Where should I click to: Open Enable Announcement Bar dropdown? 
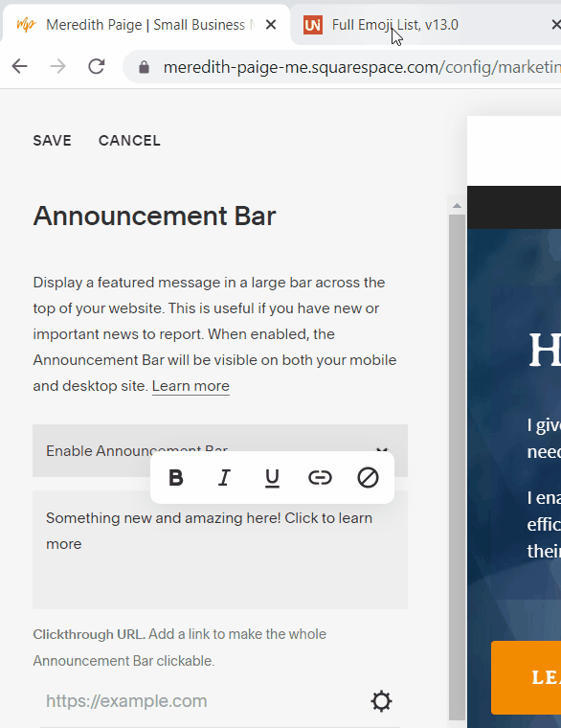pos(220,450)
